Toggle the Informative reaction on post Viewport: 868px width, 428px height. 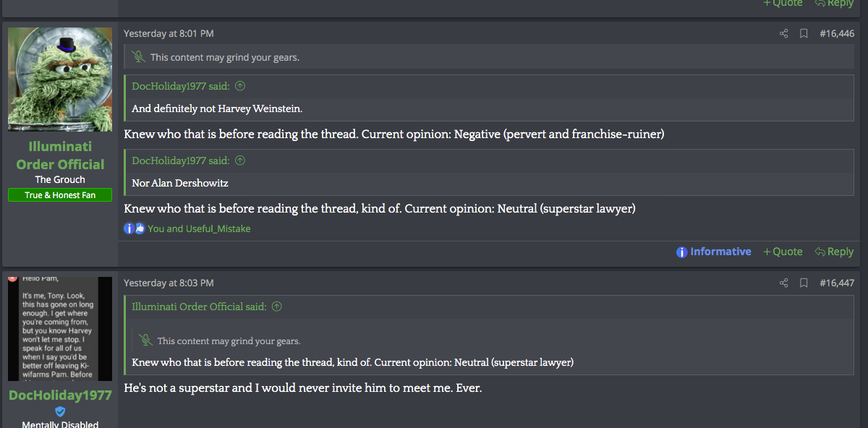(x=714, y=252)
